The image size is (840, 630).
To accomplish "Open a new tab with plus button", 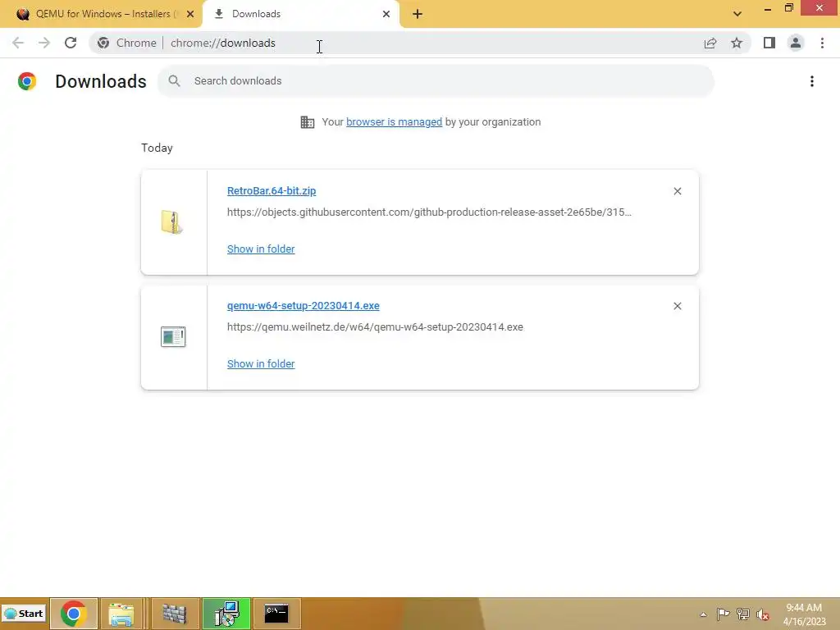I will pyautogui.click(x=418, y=14).
